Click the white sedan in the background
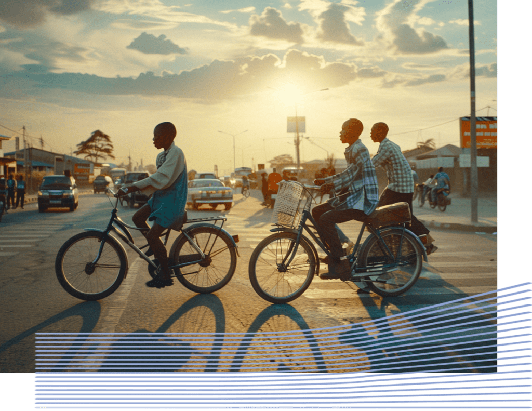The height and width of the screenshot is (411, 532). [x=209, y=193]
